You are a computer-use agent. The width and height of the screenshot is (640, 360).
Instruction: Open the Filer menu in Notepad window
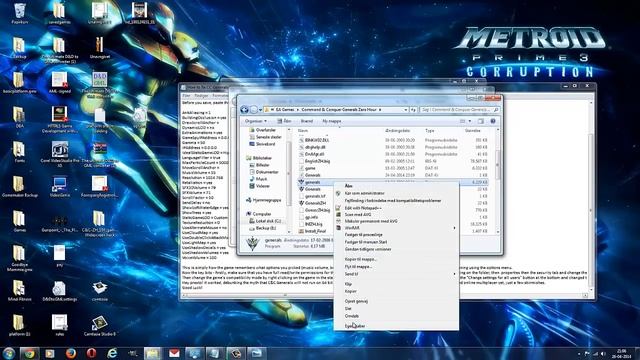[187, 96]
